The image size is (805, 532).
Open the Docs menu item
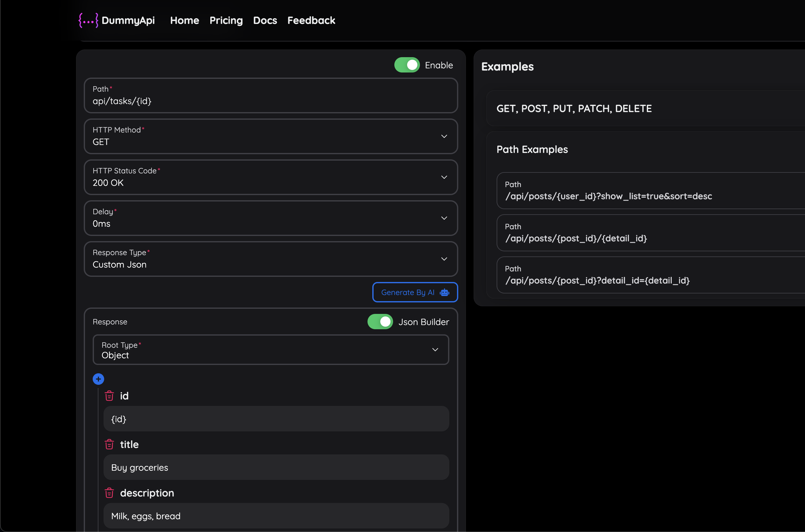pyautogui.click(x=265, y=20)
